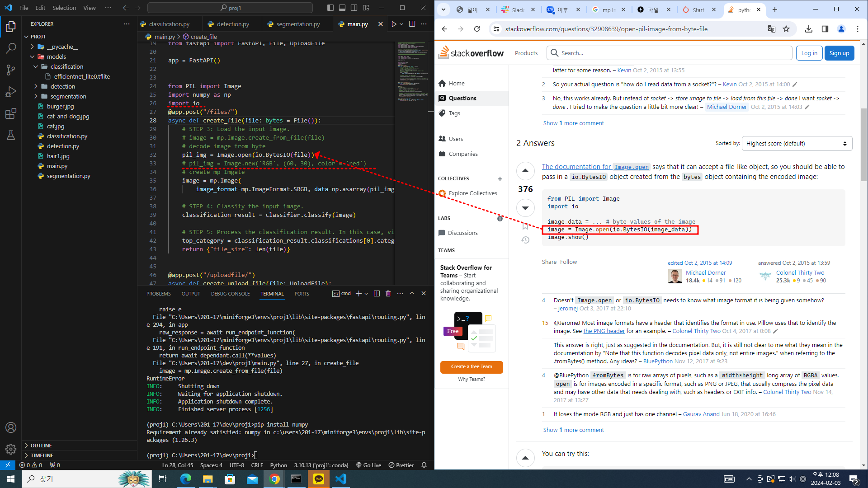
Task: Open the Sorted by Highest score dropdown
Action: point(797,144)
